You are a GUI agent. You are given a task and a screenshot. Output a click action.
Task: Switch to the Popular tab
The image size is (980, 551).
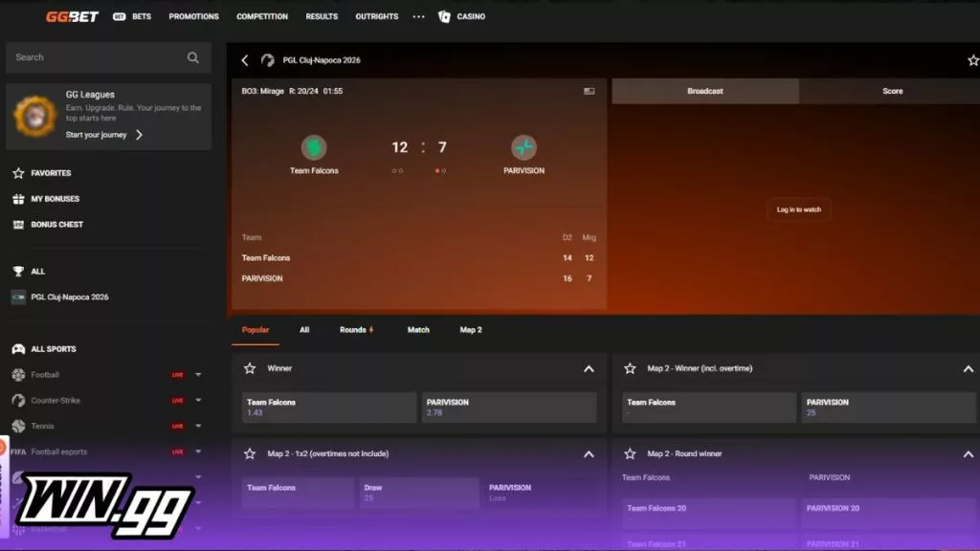(x=256, y=330)
